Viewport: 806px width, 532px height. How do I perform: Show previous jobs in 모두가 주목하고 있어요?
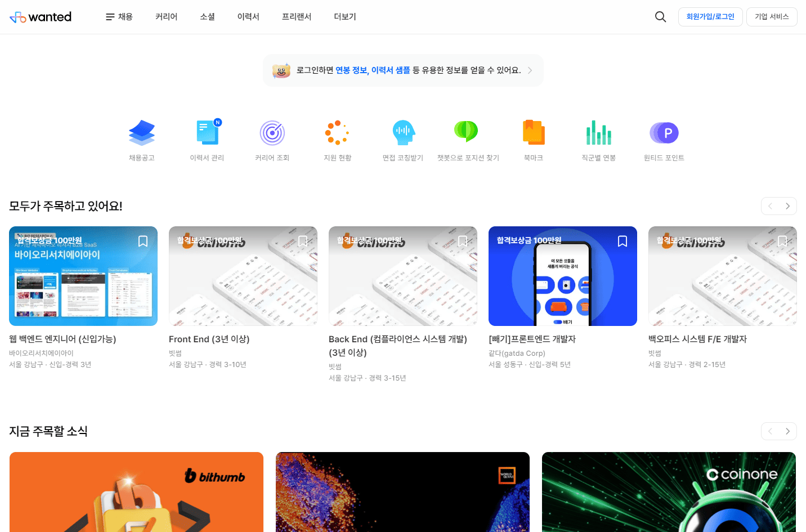[770, 206]
